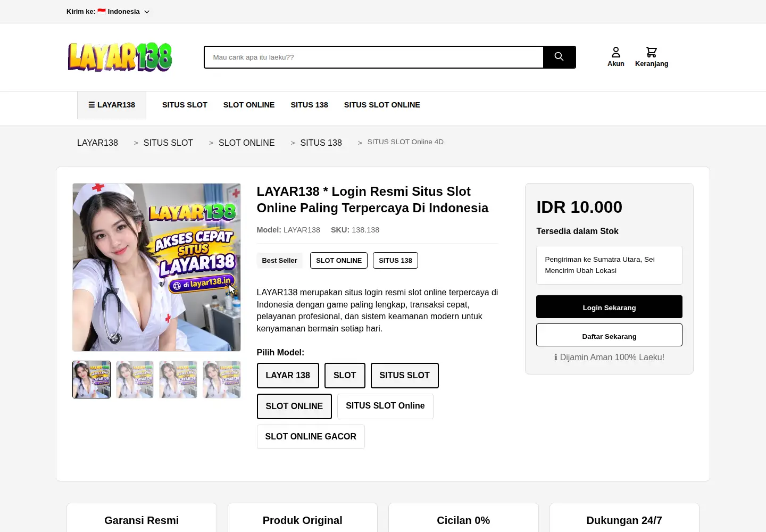Screen dimensions: 766x532
Task: Select the first product thumbnail
Action: click(91, 379)
